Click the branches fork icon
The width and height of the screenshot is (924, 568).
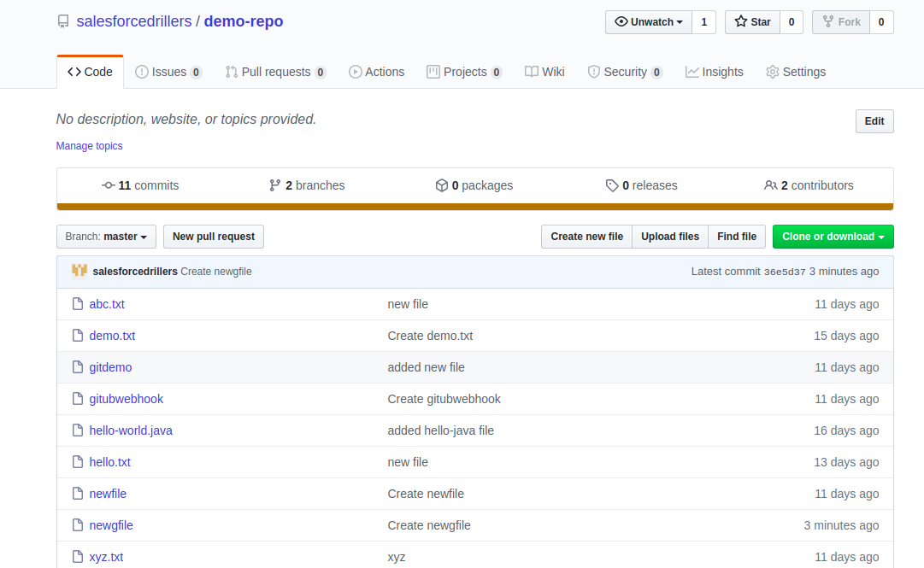tap(274, 185)
